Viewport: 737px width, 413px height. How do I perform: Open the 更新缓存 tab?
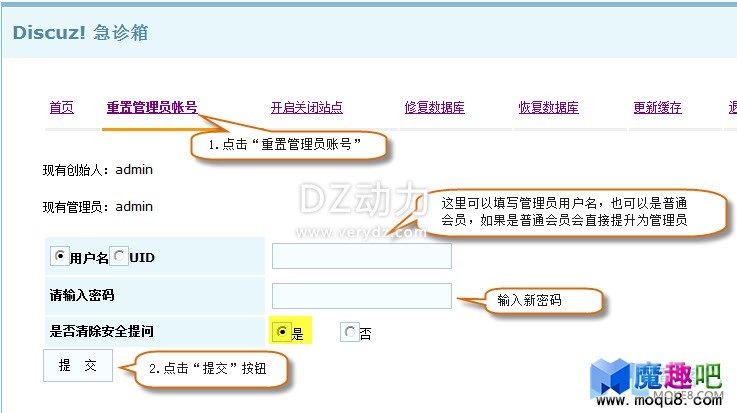tap(657, 108)
